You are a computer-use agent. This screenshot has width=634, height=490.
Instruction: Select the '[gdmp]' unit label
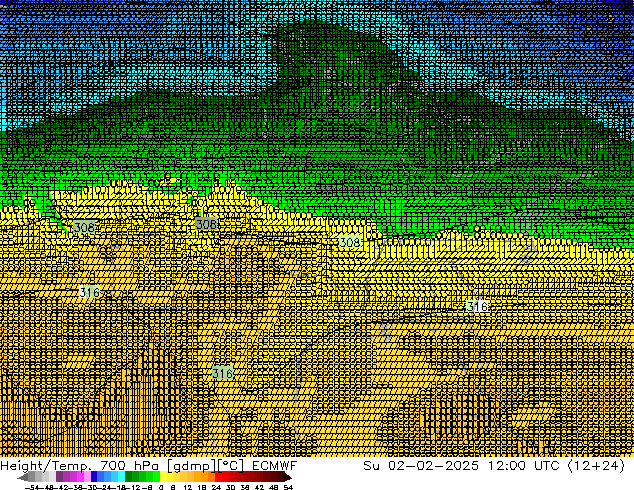pyautogui.click(x=191, y=466)
